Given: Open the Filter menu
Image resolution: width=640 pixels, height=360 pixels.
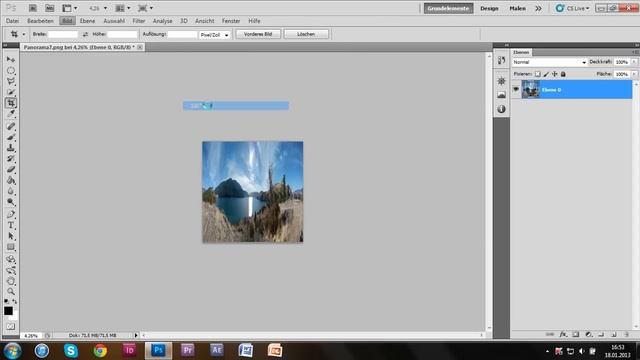Looking at the screenshot, I should click(139, 21).
